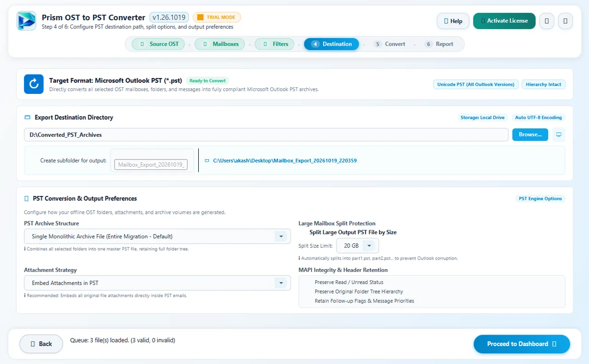Click the Prism app logo icon
This screenshot has width=589, height=364.
[26, 21]
